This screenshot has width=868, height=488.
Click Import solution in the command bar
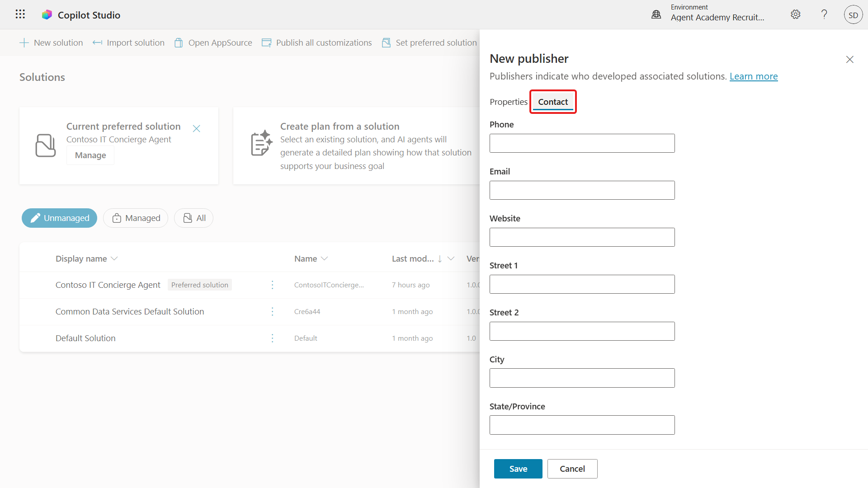[x=128, y=42]
